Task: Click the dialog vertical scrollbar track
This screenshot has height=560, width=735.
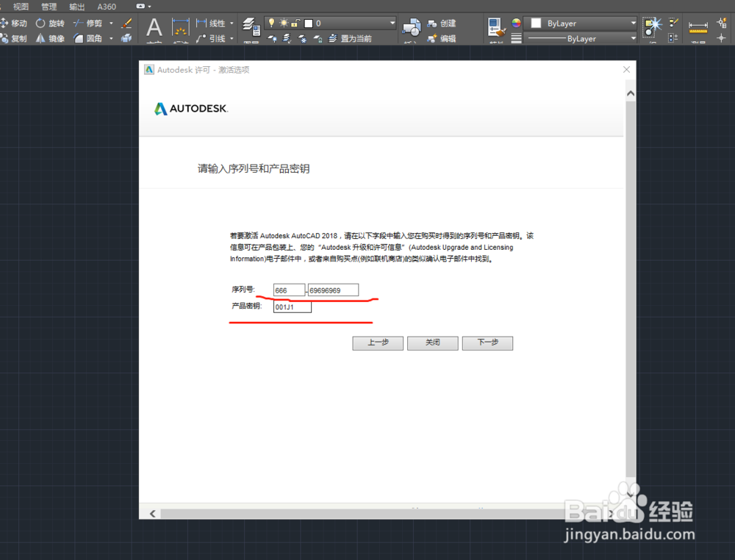Action: point(631,290)
